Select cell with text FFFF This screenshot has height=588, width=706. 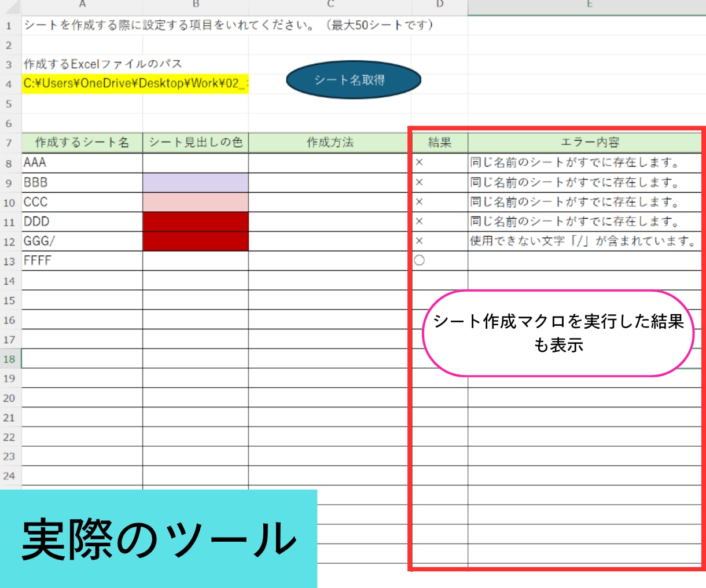click(x=82, y=261)
